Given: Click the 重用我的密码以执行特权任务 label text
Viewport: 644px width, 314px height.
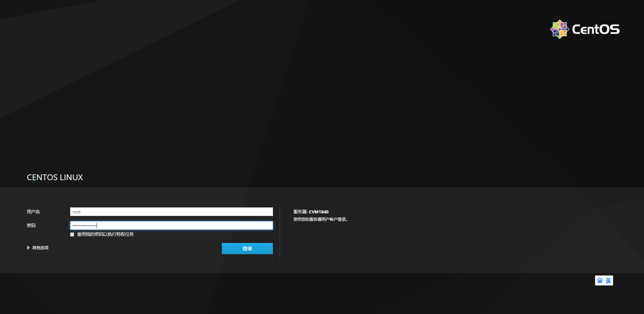Looking at the screenshot, I should (x=105, y=234).
